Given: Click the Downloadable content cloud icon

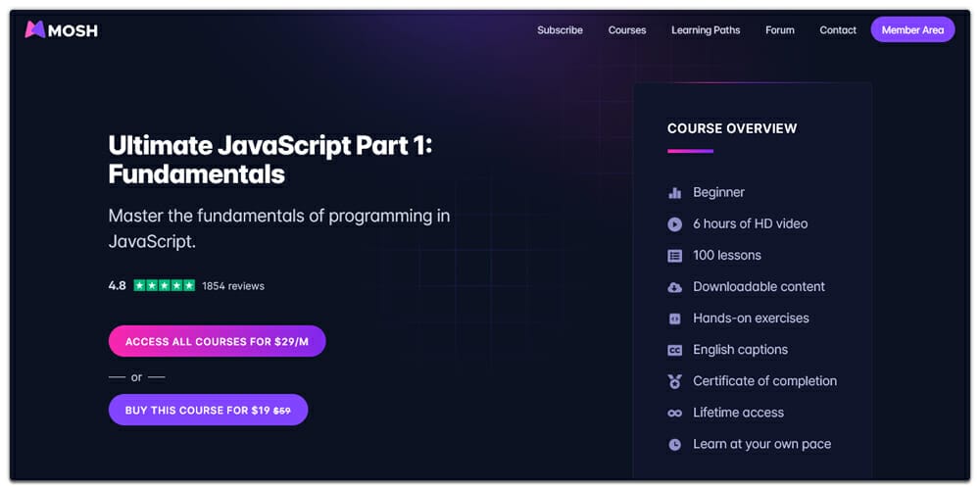Looking at the screenshot, I should coord(674,287).
